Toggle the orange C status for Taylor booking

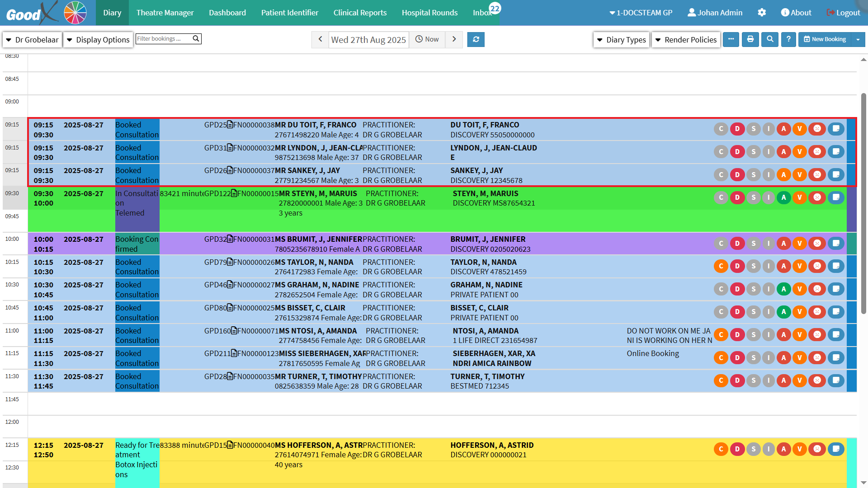click(x=721, y=266)
